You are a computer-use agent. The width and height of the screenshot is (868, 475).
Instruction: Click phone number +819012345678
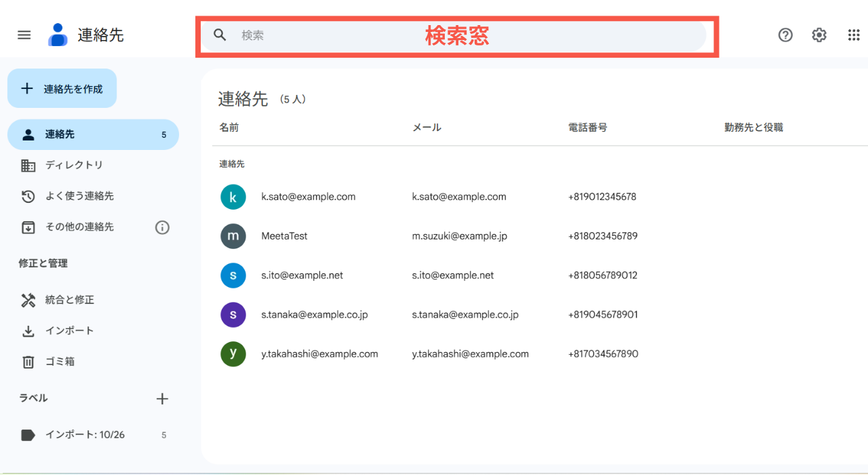pos(602,197)
